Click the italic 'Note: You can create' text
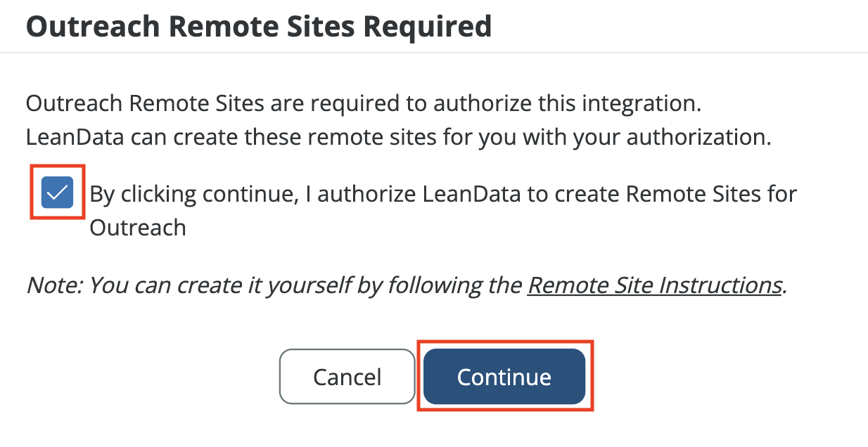Image resolution: width=868 pixels, height=447 pixels. [x=274, y=285]
